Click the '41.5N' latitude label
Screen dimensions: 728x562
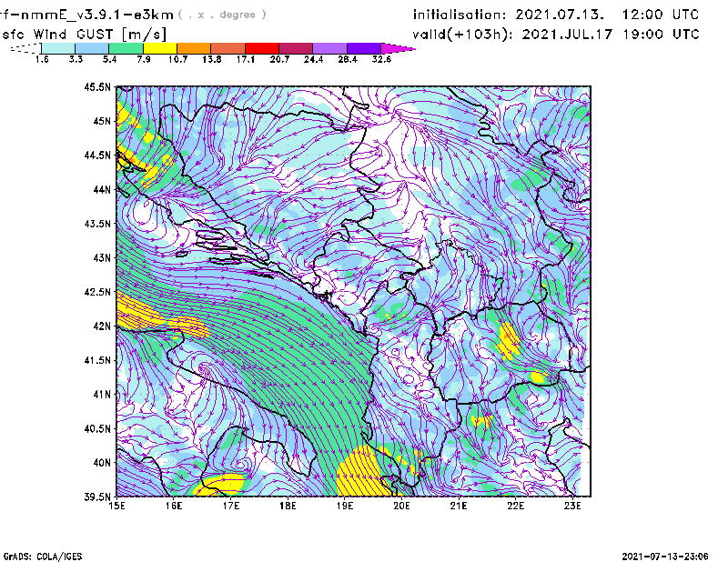tap(97, 360)
